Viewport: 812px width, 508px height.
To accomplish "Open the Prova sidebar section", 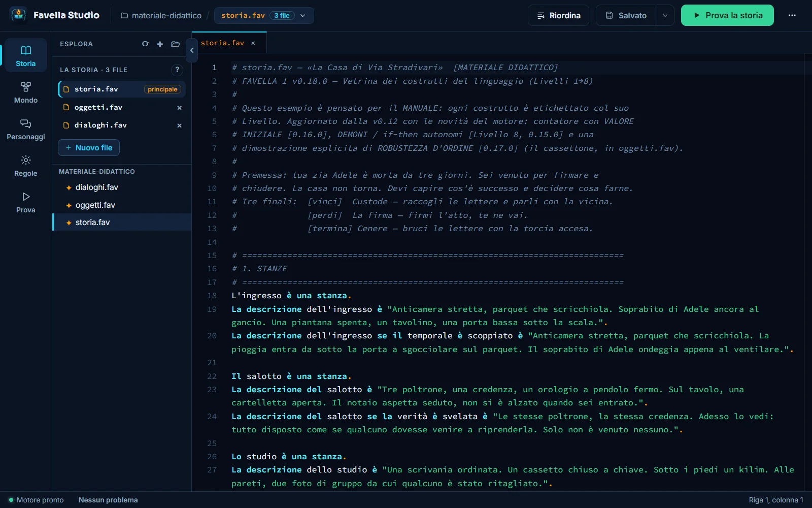I will 26,202.
